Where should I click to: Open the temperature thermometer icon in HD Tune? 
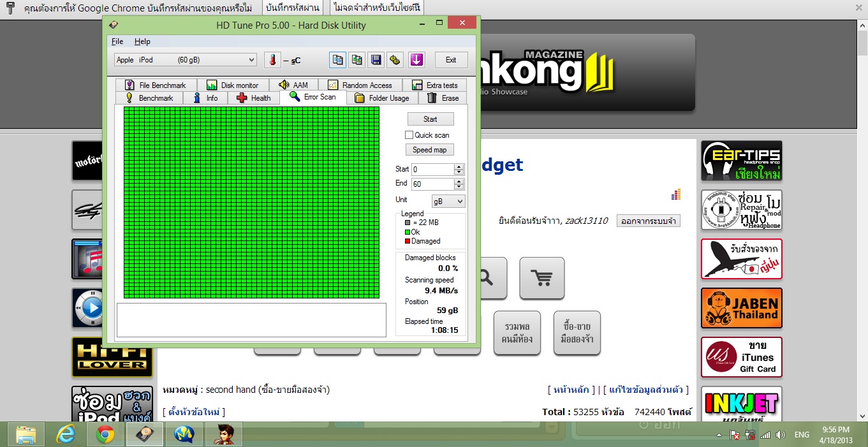[x=272, y=60]
